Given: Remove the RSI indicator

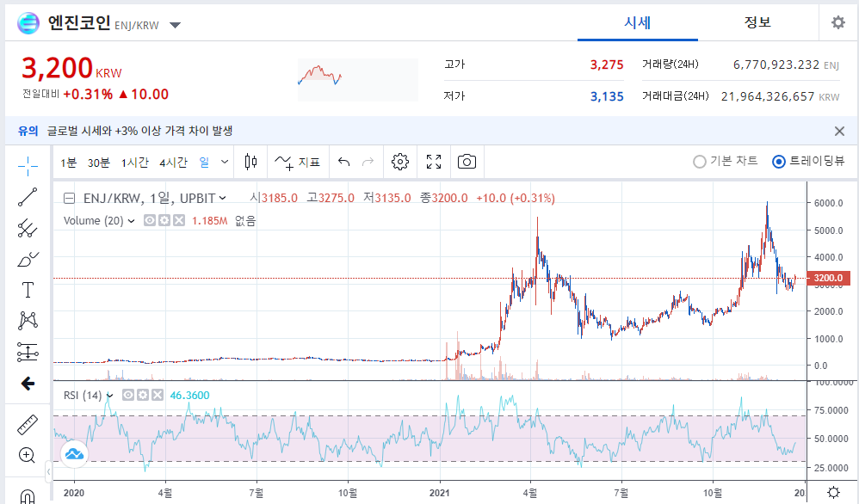Looking at the screenshot, I should tap(158, 395).
